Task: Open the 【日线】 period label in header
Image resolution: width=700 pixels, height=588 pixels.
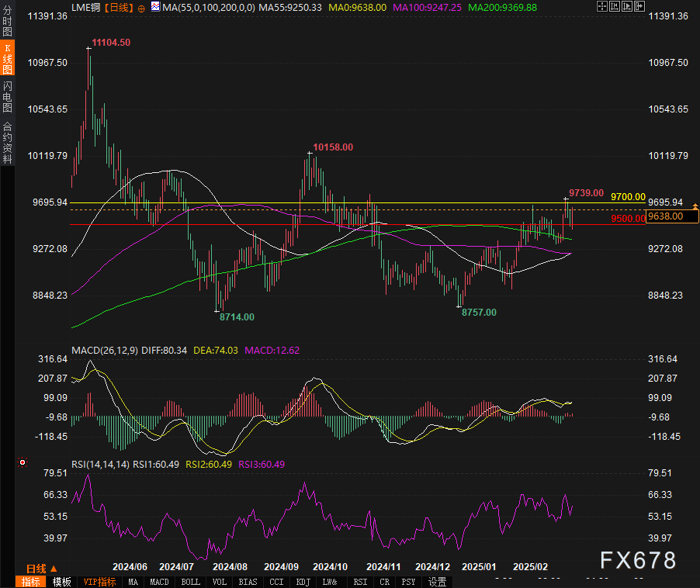Action: [x=118, y=7]
